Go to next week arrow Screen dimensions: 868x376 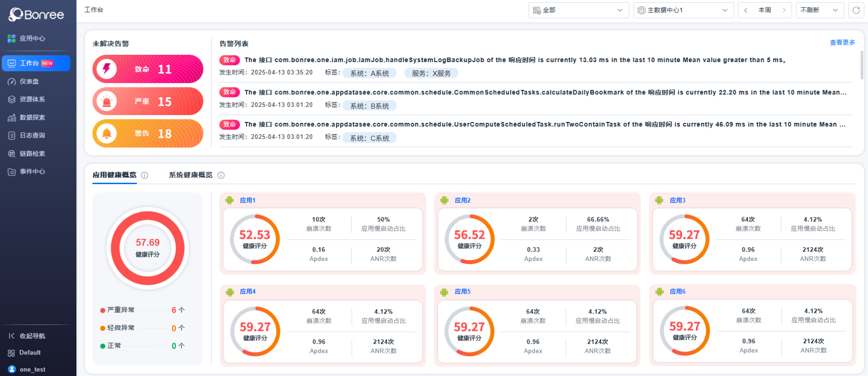pyautogui.click(x=784, y=10)
